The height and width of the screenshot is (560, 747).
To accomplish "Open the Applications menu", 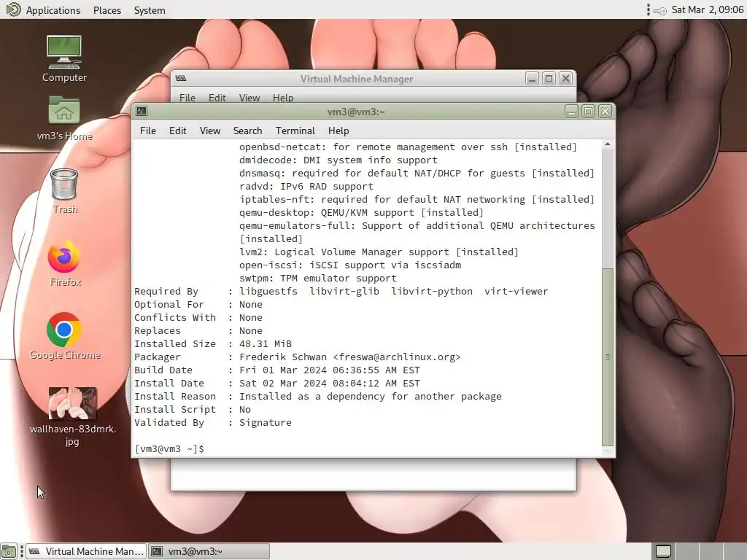I will click(53, 10).
